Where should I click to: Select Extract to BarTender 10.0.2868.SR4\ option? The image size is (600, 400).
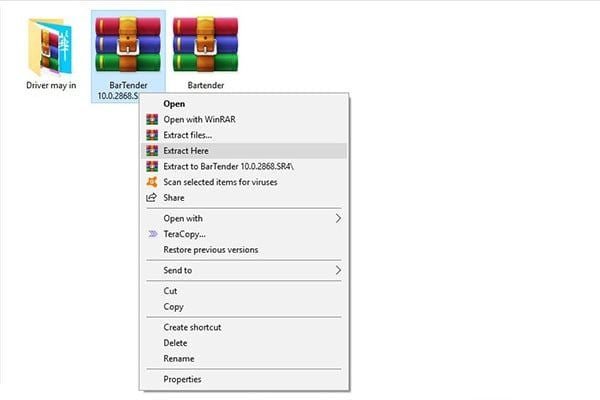(229, 166)
